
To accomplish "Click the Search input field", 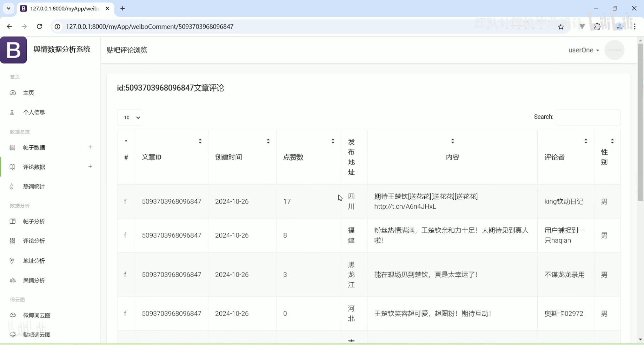I will (588, 117).
